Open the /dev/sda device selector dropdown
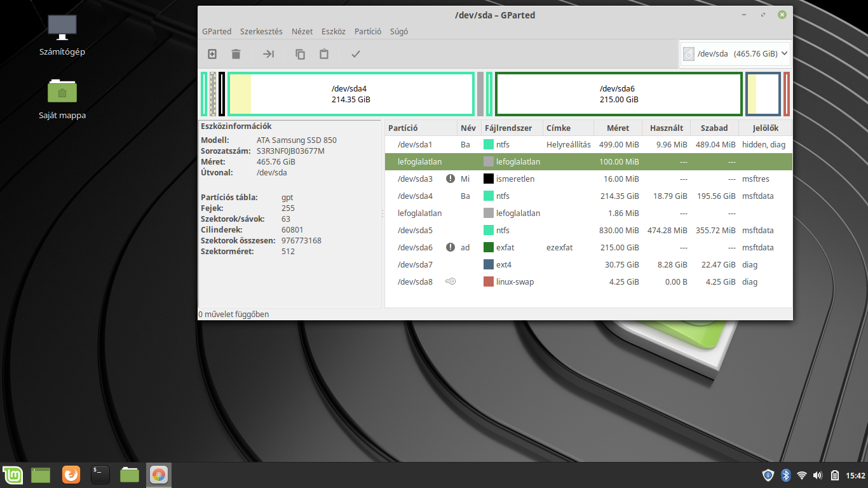Image resolution: width=868 pixels, height=488 pixels. point(735,54)
